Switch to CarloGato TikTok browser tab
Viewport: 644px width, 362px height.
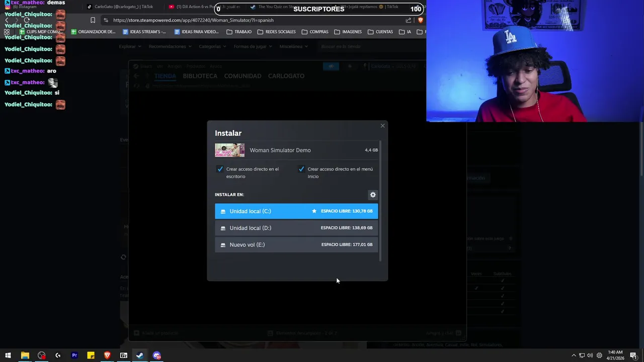click(120, 7)
